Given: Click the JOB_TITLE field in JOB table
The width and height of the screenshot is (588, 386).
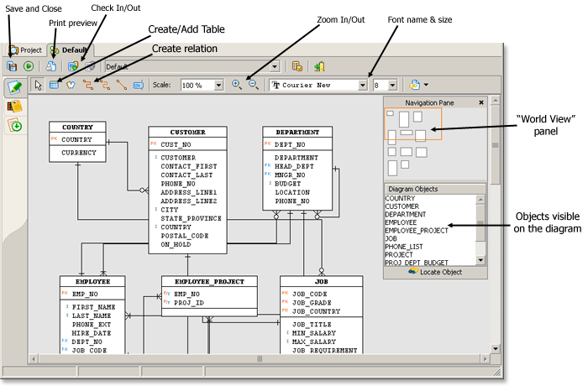Looking at the screenshot, I should 312,324.
